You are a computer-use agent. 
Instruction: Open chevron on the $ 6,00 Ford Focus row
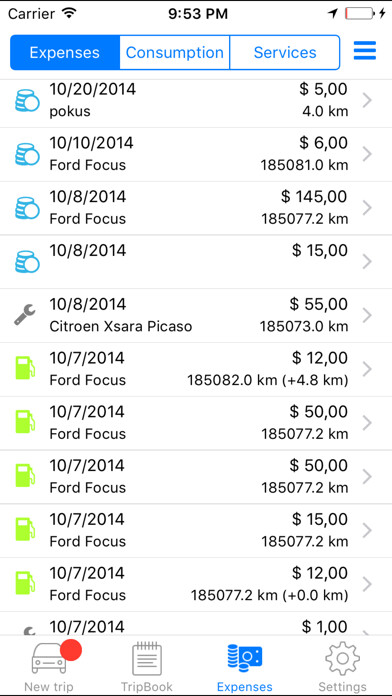[x=367, y=154]
